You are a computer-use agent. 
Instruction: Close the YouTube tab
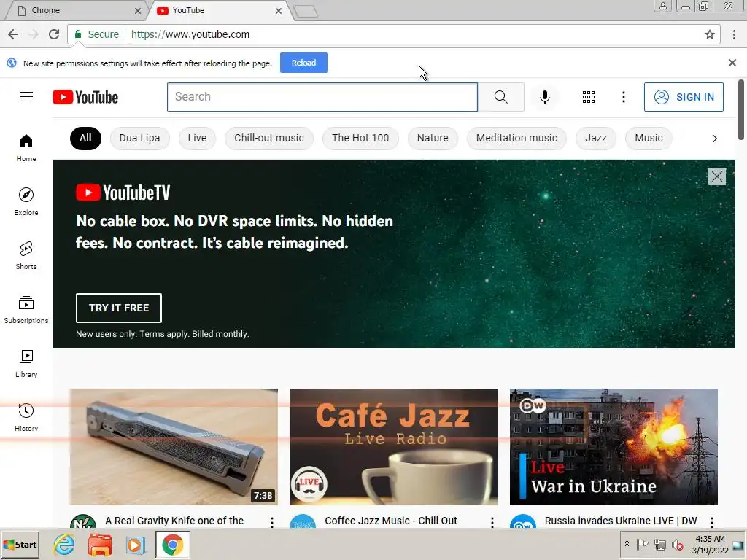(279, 10)
